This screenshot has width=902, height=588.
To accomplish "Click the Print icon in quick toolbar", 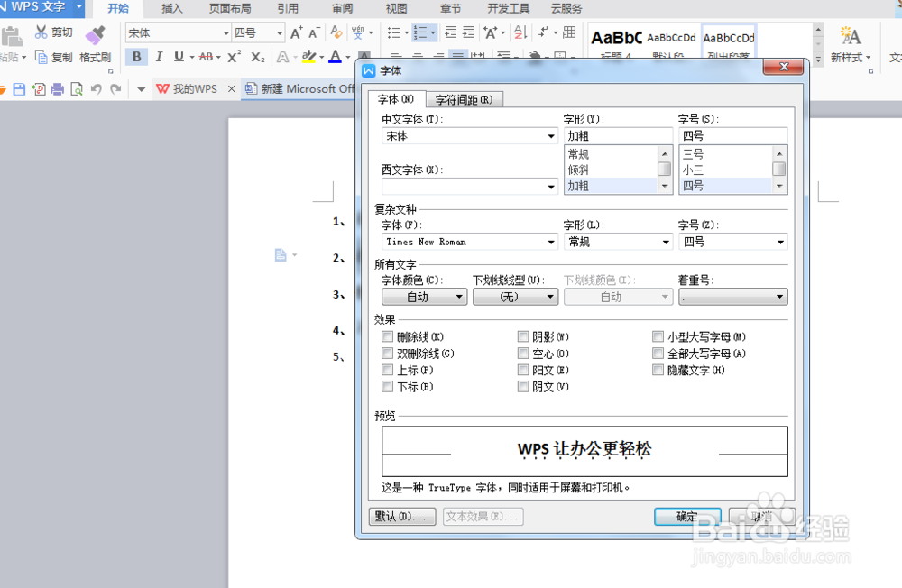I will (58, 89).
